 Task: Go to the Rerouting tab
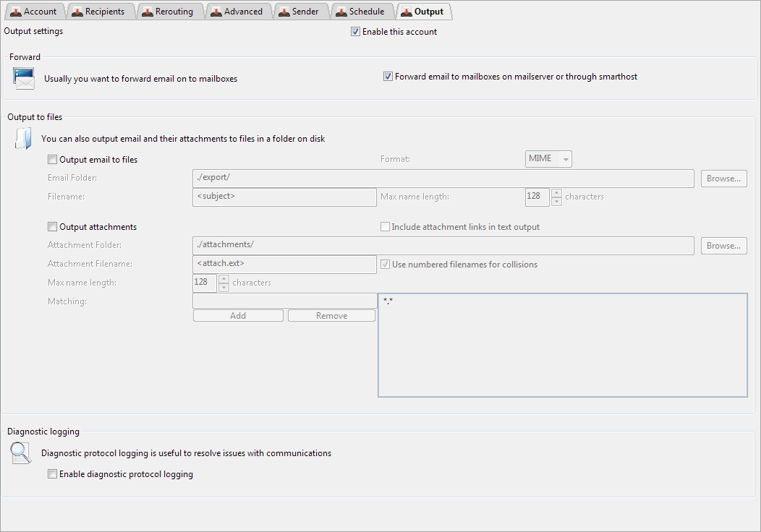coord(167,12)
